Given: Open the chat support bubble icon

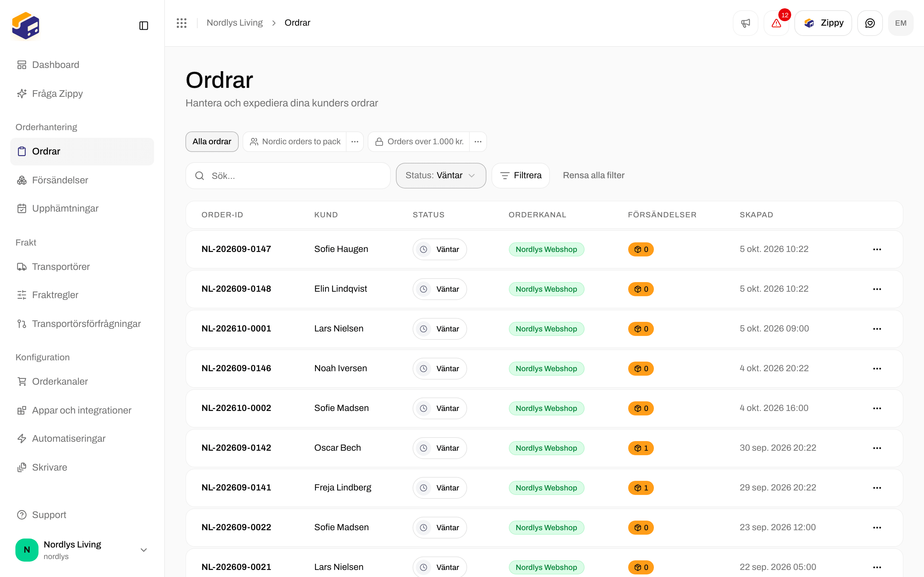Looking at the screenshot, I should 870,23.
